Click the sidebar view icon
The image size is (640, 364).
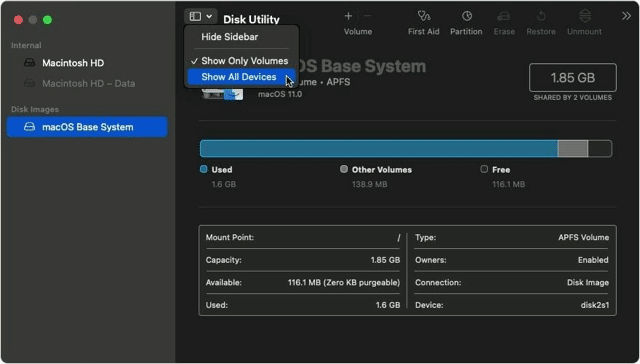[196, 16]
